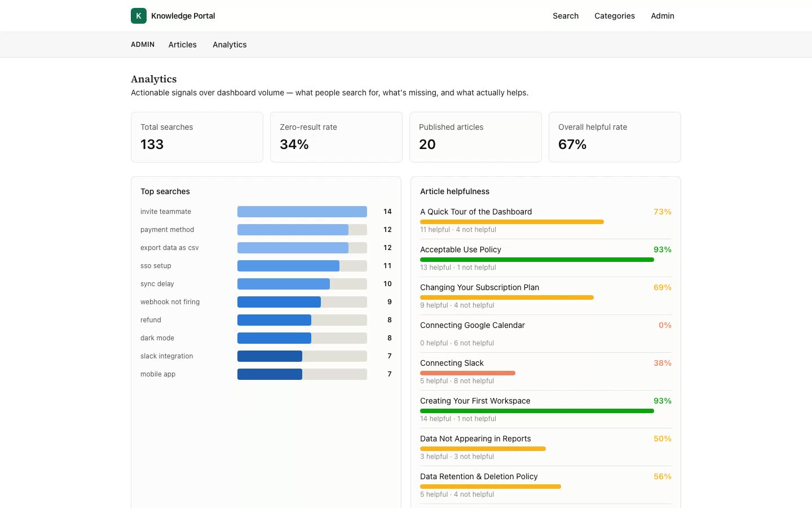Click the green K logo icon

tap(139, 16)
